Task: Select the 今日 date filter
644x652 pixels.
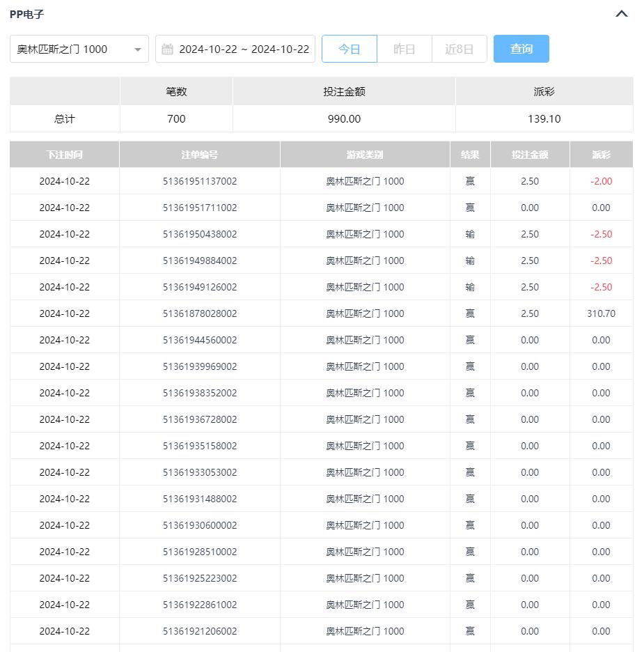Action: tap(350, 49)
